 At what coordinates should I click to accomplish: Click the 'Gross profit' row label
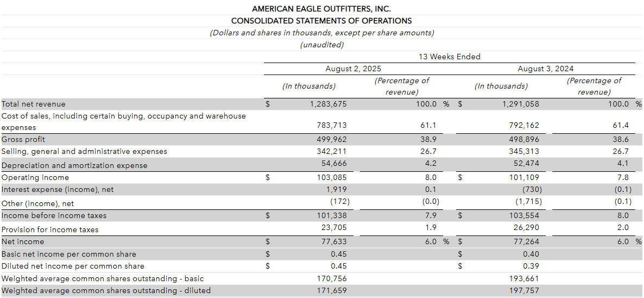point(23,139)
